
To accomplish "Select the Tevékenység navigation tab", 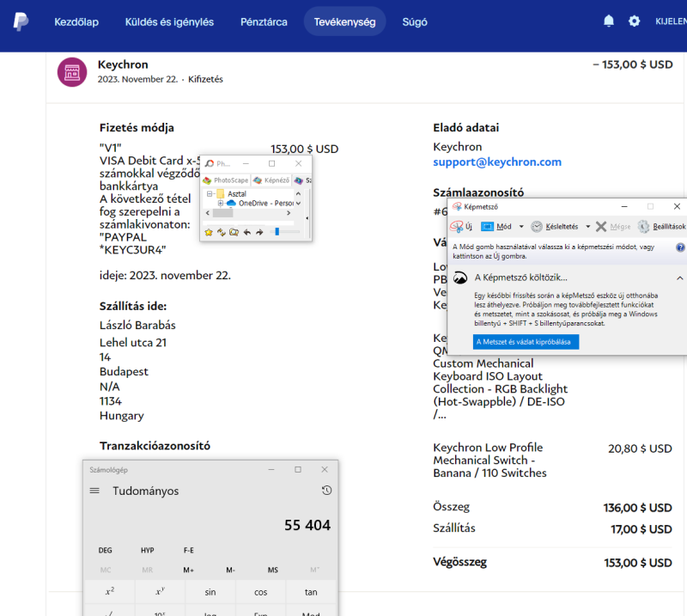I will coord(344,21).
